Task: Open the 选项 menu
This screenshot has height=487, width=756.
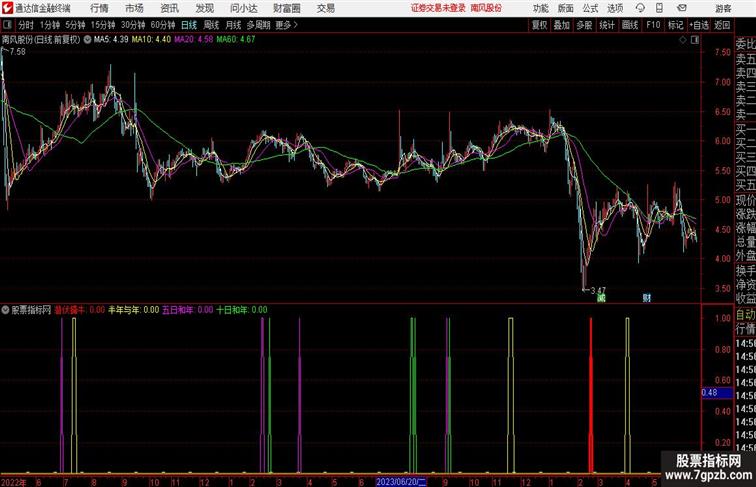Action: point(615,8)
